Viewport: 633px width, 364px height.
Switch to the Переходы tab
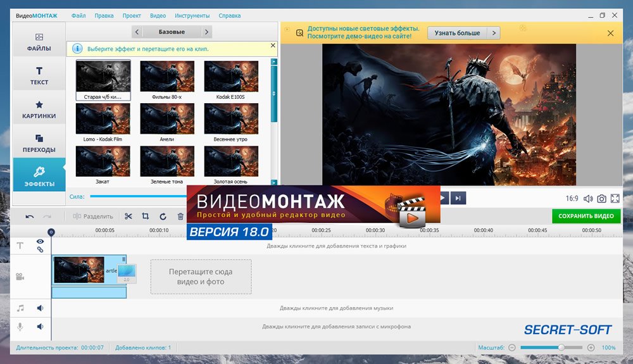point(39,143)
